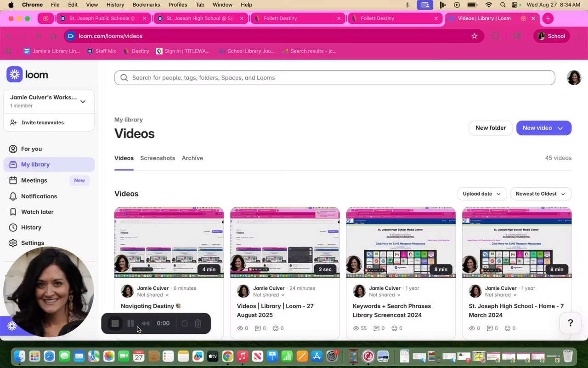Click the reactions smiley on the 27 August 2025 video

[x=276, y=328]
